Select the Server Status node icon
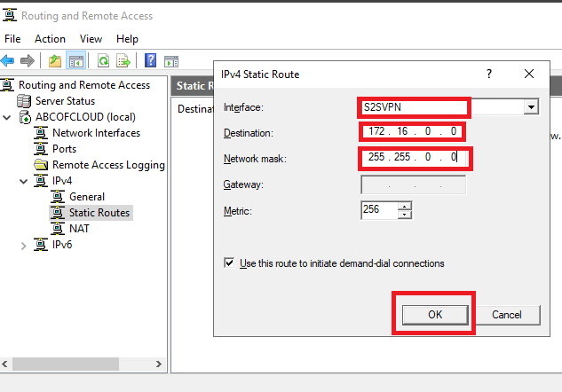 pos(24,101)
